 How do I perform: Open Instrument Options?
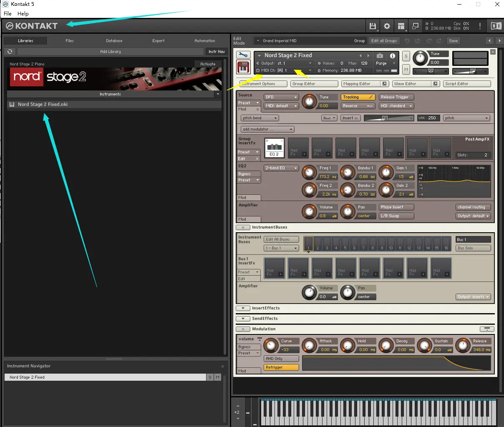point(263,84)
